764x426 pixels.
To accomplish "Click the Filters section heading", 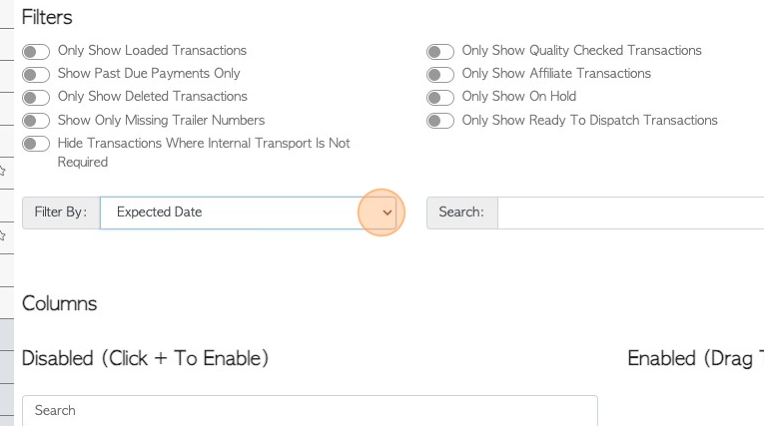I will tap(47, 18).
